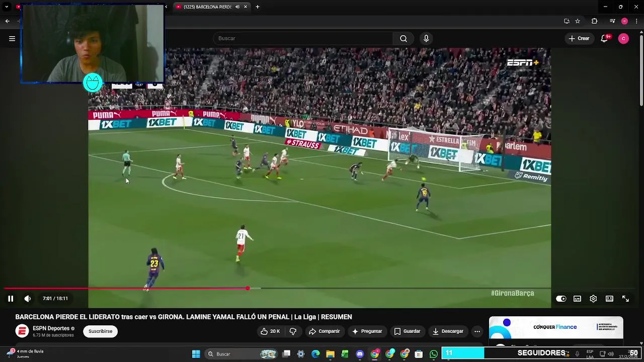Open the tab search dropdown arrow
This screenshot has height=362, width=644.
tap(7, 7)
